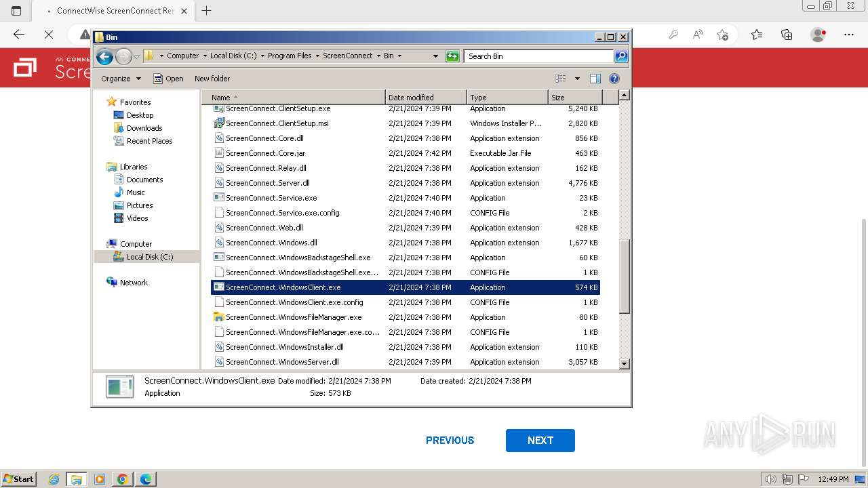Click the Explorer help icon
Viewport: 868px width, 488px height.
coord(614,79)
